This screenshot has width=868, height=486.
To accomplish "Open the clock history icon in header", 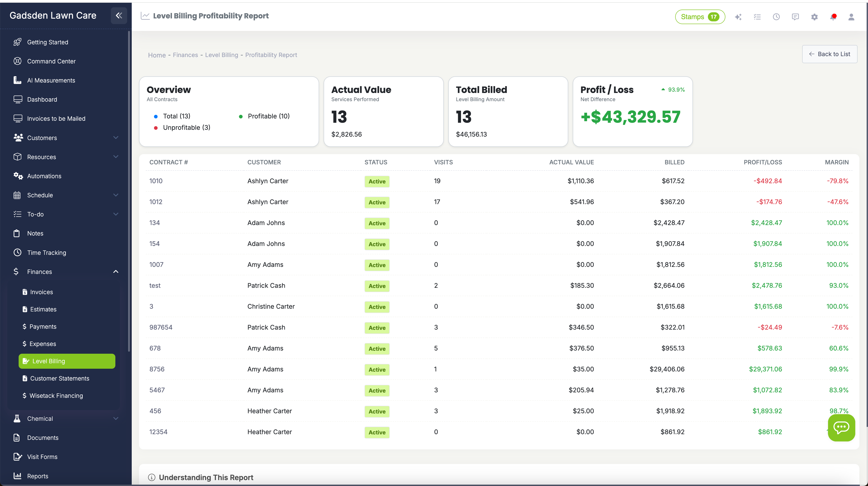I will point(776,17).
